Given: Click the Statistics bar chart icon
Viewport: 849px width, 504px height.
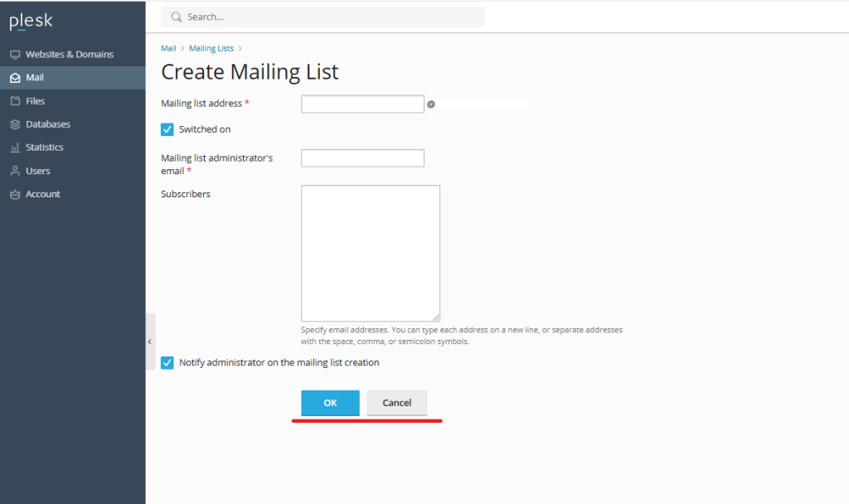Looking at the screenshot, I should pos(15,148).
